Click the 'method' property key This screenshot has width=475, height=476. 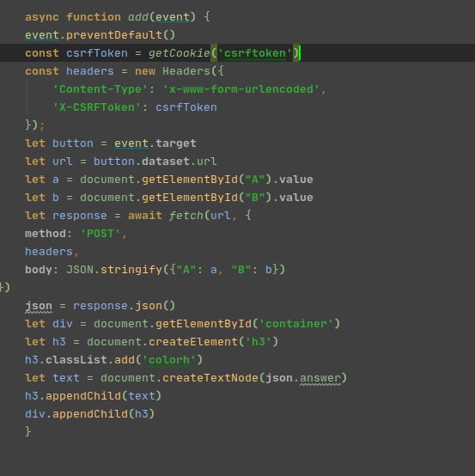point(46,234)
